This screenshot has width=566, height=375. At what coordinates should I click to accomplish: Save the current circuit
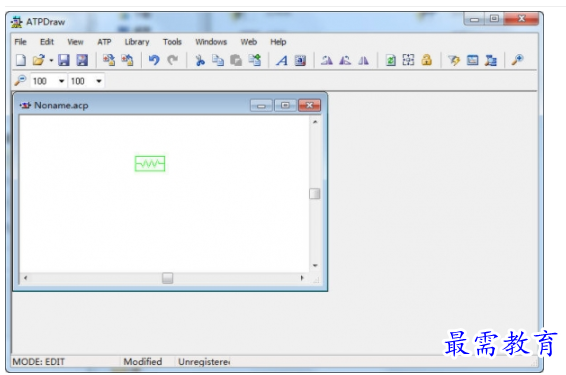(x=64, y=60)
